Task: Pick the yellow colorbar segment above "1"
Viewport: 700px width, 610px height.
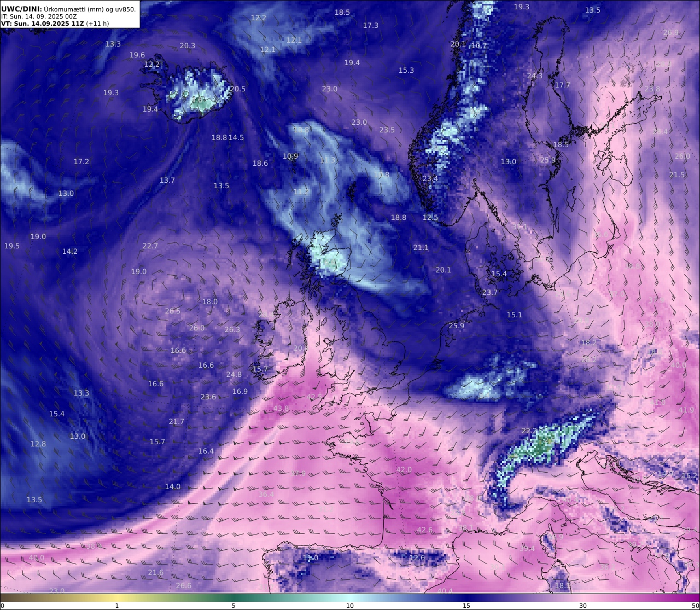Action: pos(117,597)
